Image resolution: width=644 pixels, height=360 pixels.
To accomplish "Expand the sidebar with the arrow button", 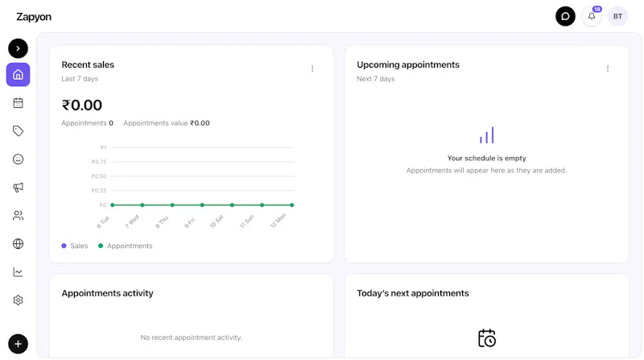I will [x=18, y=48].
